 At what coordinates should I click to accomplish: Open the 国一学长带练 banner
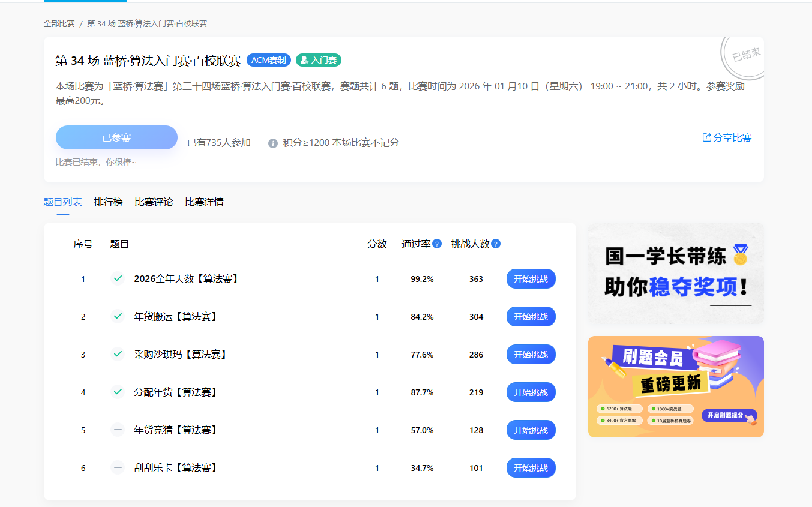[676, 274]
